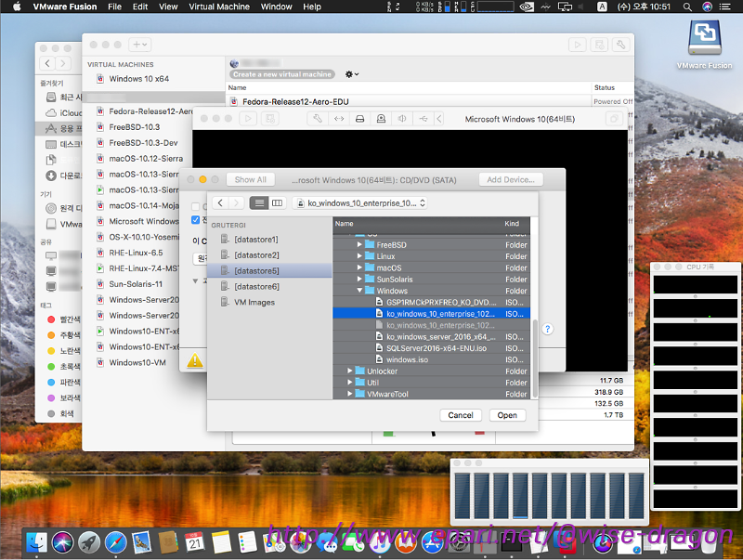This screenshot has height=560, width=743.
Task: Select Windows10-VM in the library
Action: pyautogui.click(x=137, y=362)
